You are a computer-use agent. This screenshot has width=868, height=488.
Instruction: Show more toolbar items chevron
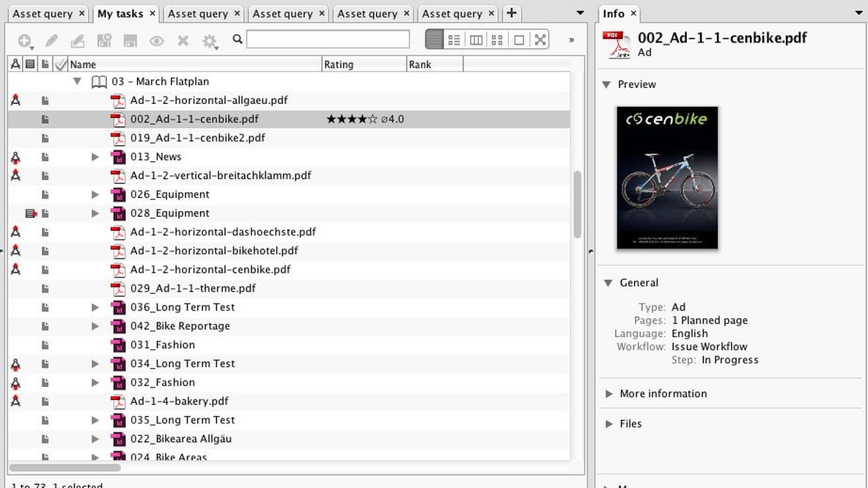tap(571, 40)
